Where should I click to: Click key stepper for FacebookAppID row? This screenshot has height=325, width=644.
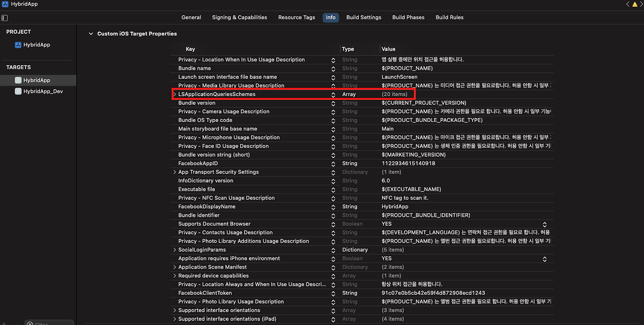pos(333,164)
